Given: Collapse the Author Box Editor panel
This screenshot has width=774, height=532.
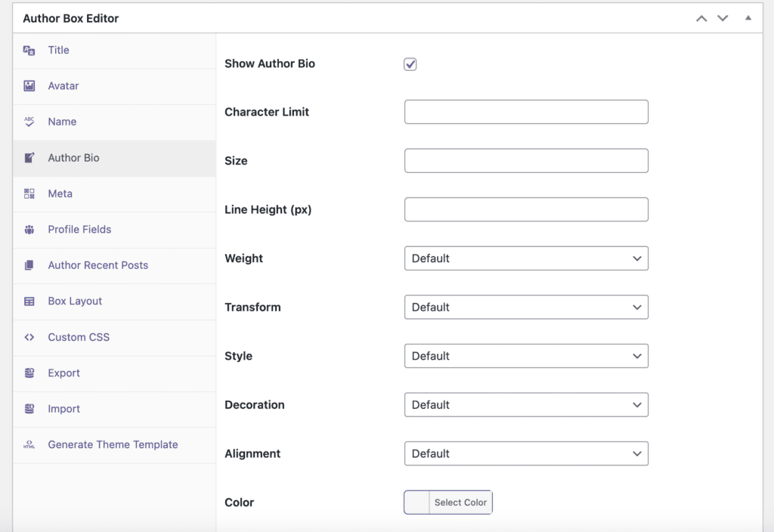Looking at the screenshot, I should (747, 17).
